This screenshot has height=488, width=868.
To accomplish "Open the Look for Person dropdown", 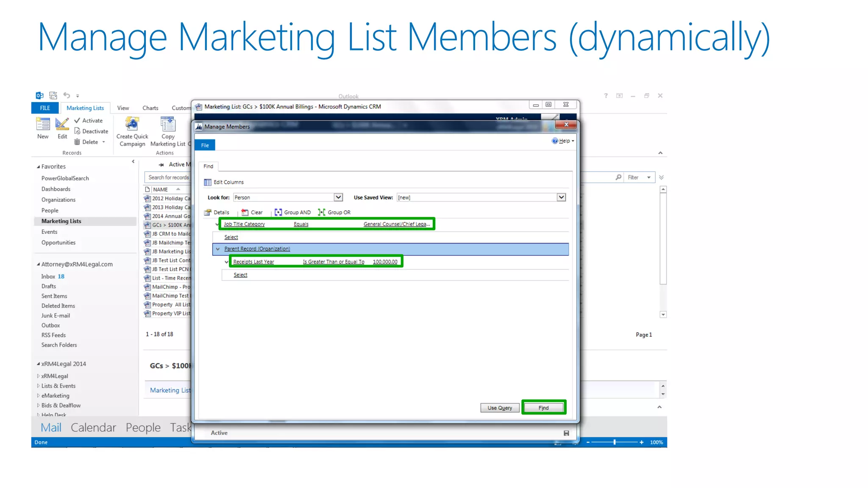I will click(338, 197).
